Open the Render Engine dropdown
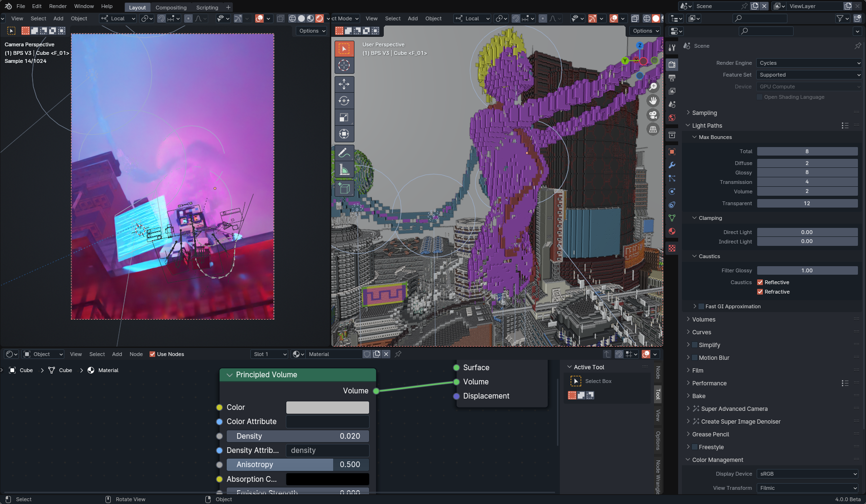Screen dimensions: 866x504 [x=809, y=63]
